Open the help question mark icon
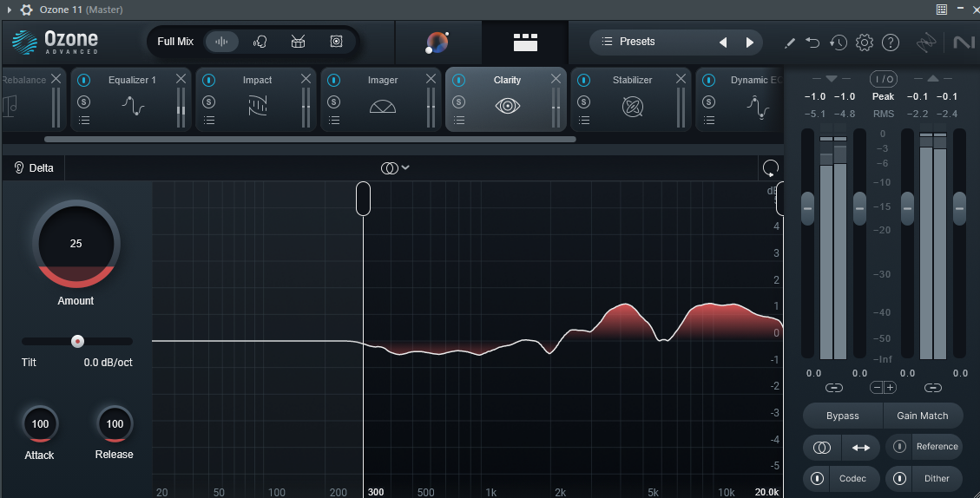The width and height of the screenshot is (980, 498). (x=890, y=43)
